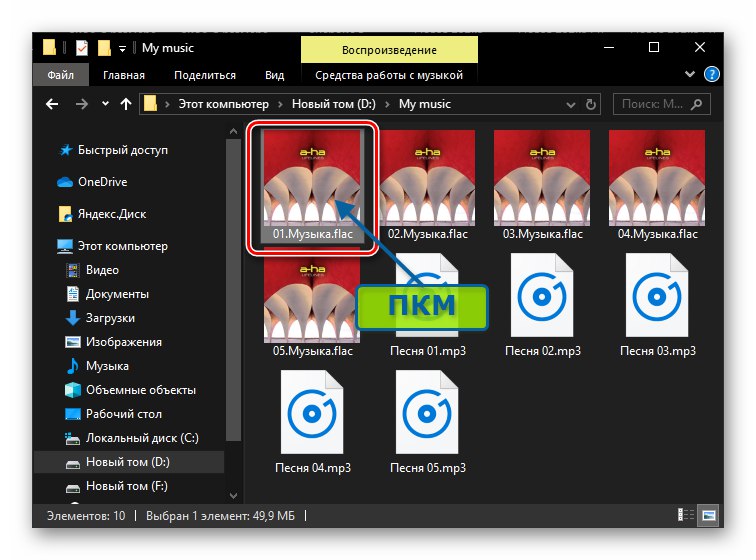Select Быстрый доступ in navigation pane
This screenshot has height=560, width=756.
coord(122,150)
